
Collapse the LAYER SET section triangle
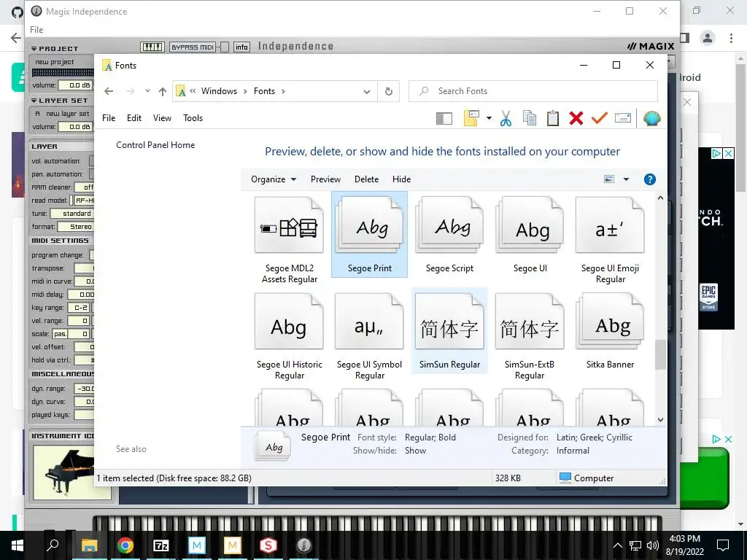(34, 101)
